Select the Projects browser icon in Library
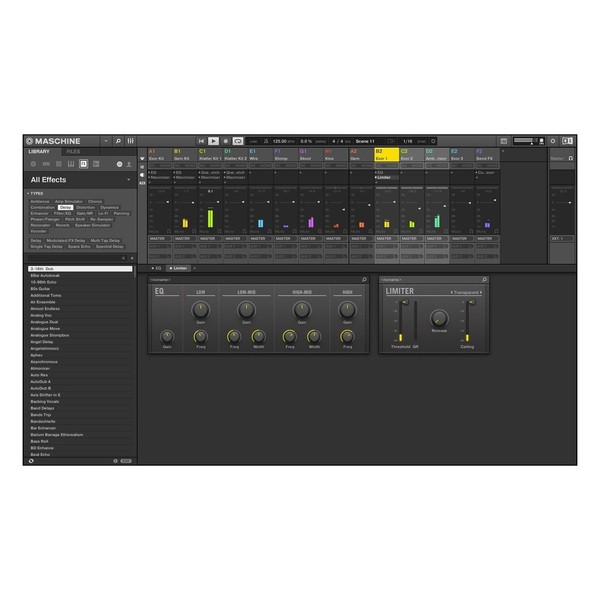This screenshot has width=600, height=600. click(33, 164)
